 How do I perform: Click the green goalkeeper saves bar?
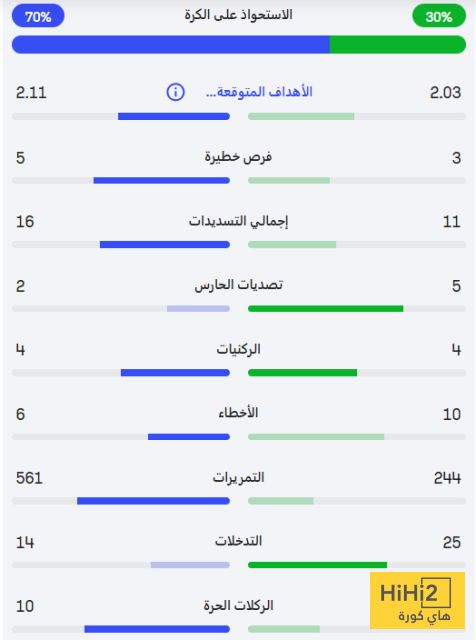[x=326, y=309]
